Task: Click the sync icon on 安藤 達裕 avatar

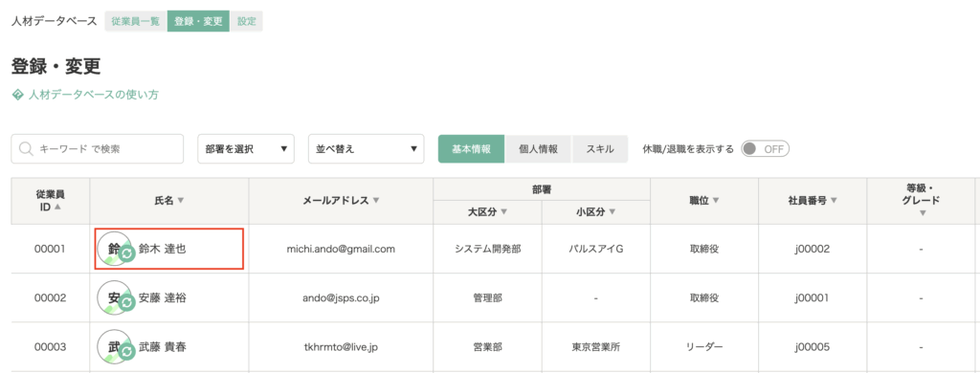Action: pyautogui.click(x=127, y=303)
